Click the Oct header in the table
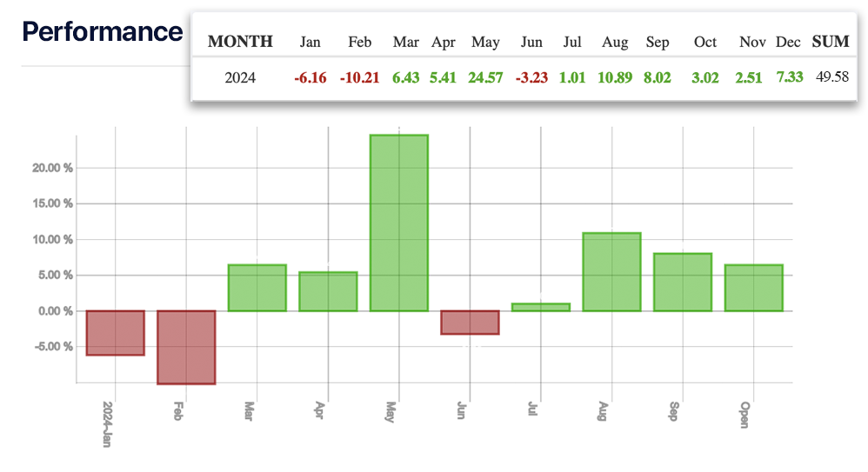The image size is (868, 472). pos(705,42)
